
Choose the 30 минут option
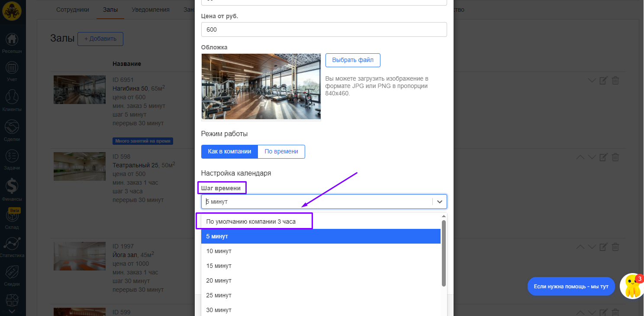pos(321,310)
